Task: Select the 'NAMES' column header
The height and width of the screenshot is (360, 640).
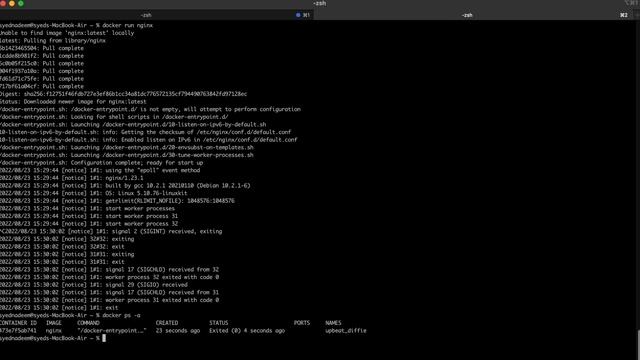Action: [333, 323]
